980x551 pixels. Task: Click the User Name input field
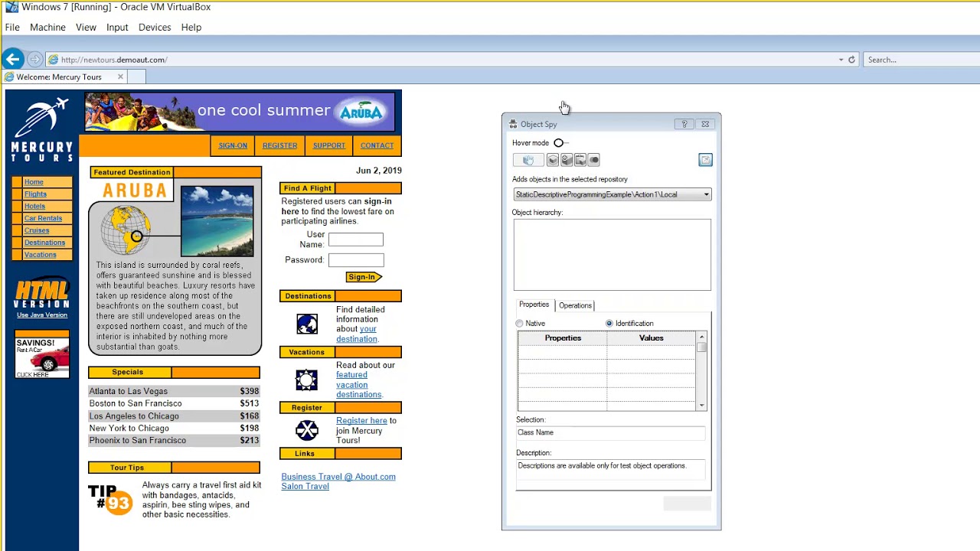coord(356,240)
